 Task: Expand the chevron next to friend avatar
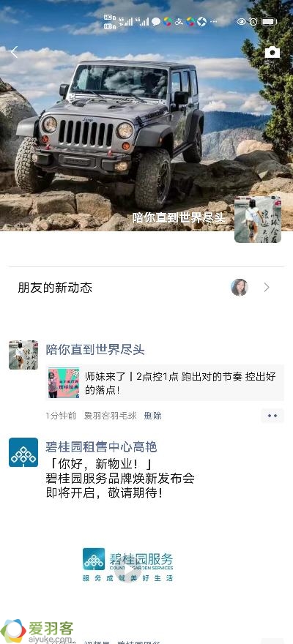click(267, 288)
